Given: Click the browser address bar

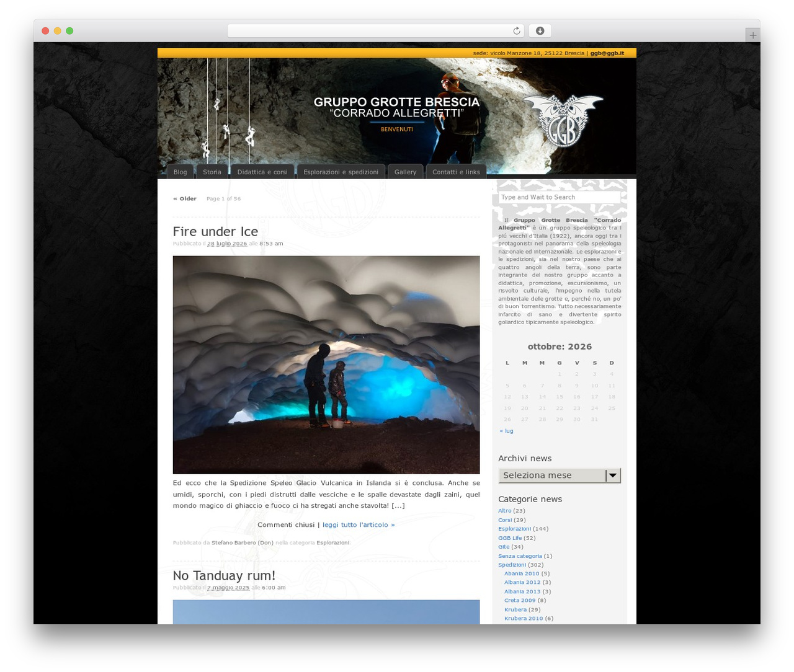Looking at the screenshot, I should coord(376,31).
